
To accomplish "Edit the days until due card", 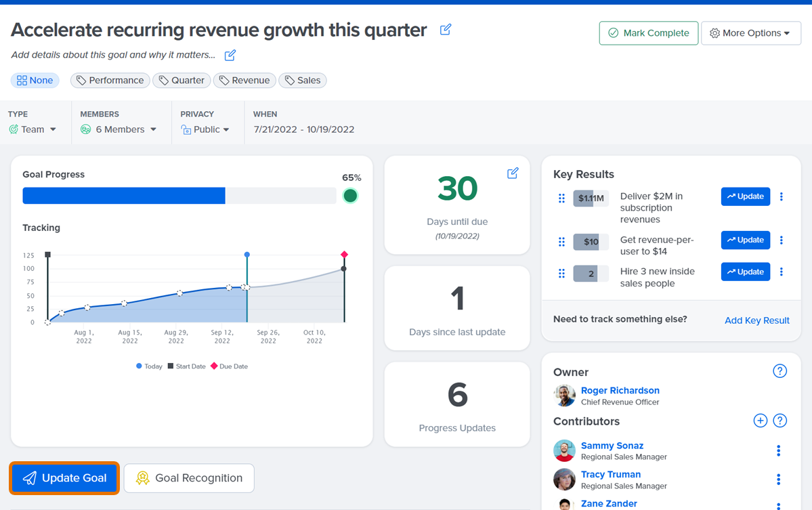I will point(513,173).
